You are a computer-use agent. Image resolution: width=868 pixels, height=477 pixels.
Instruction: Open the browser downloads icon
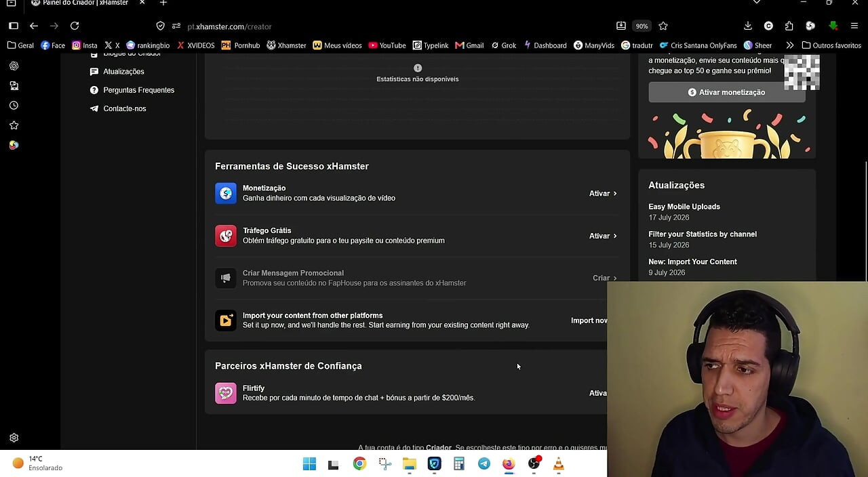click(x=747, y=26)
